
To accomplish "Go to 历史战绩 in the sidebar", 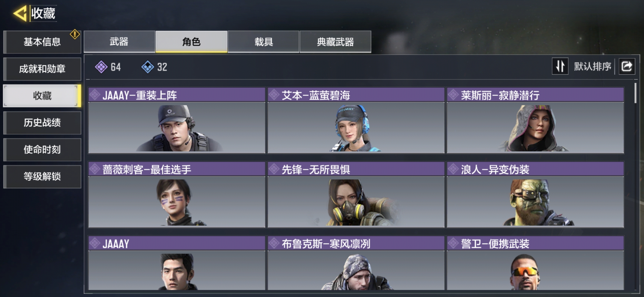I will coord(42,123).
